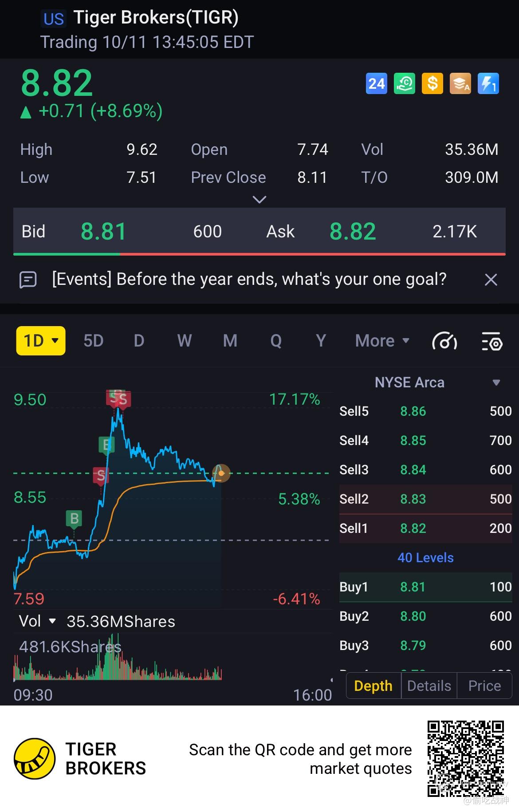Open the 40 Levels link
Image resolution: width=519 pixels, height=812 pixels.
(x=425, y=558)
